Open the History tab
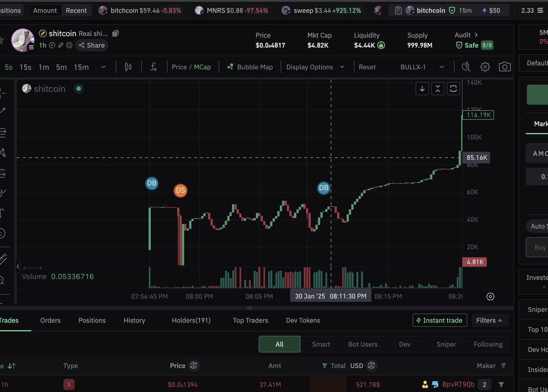Screen dimensions: 548x392 coord(134,320)
